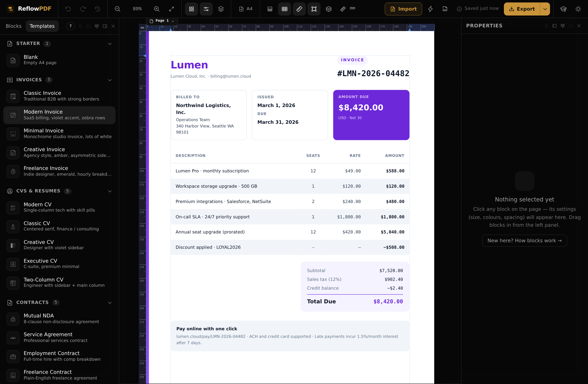Toggle light theme with sun icon
Image resolution: width=588 pixels, height=384 pixels.
click(x=578, y=9)
